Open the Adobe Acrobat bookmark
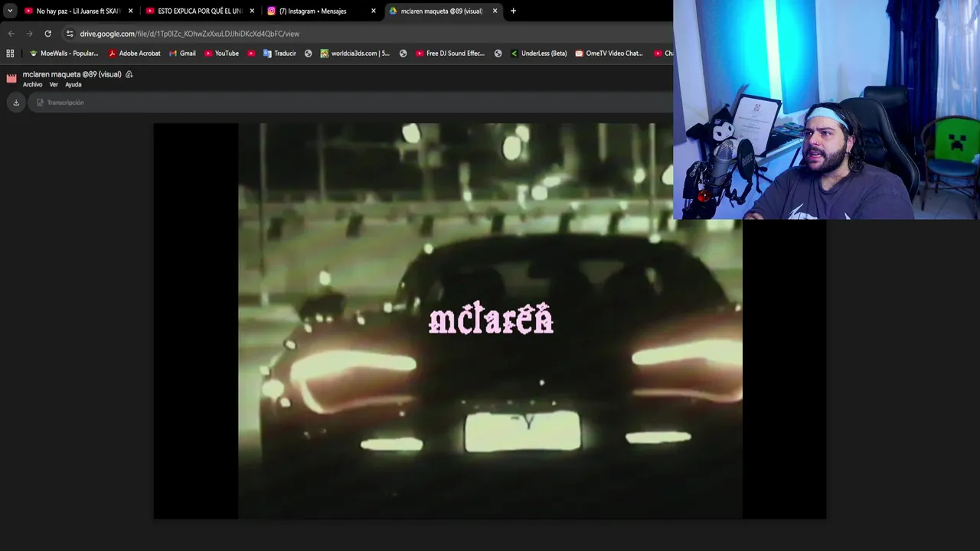This screenshot has height=551, width=980. click(x=134, y=54)
